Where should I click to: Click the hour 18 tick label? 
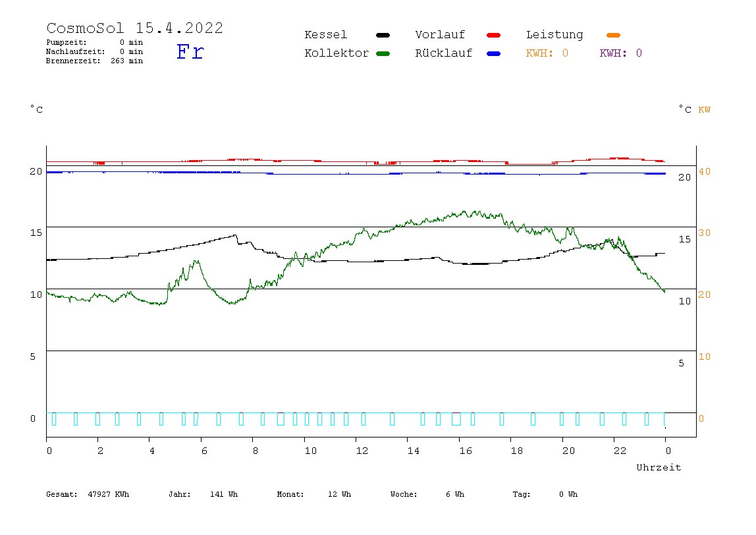coord(516,451)
